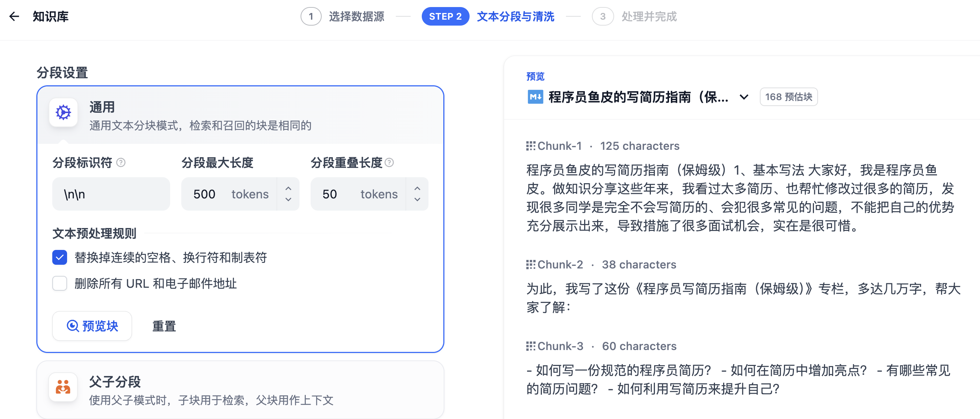980x419 pixels.
Task: Uncheck 替换掉连续的空格、换行符和制表符 checkbox
Action: [x=60, y=257]
